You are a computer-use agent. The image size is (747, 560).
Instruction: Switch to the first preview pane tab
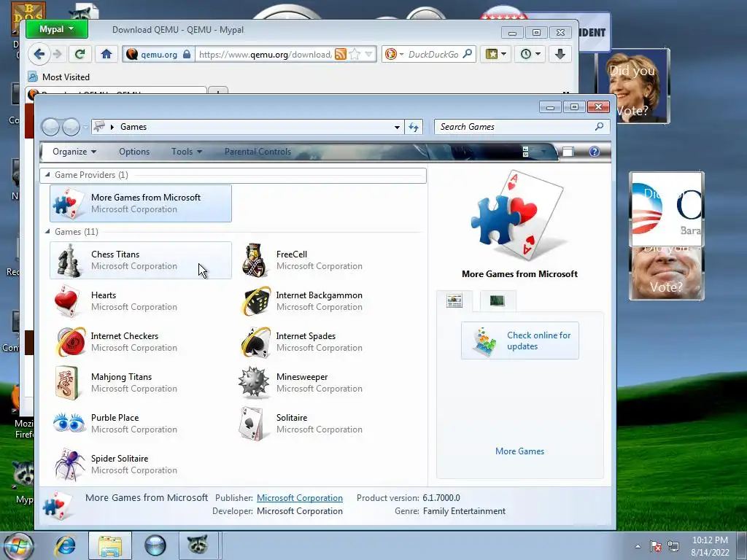click(x=454, y=300)
